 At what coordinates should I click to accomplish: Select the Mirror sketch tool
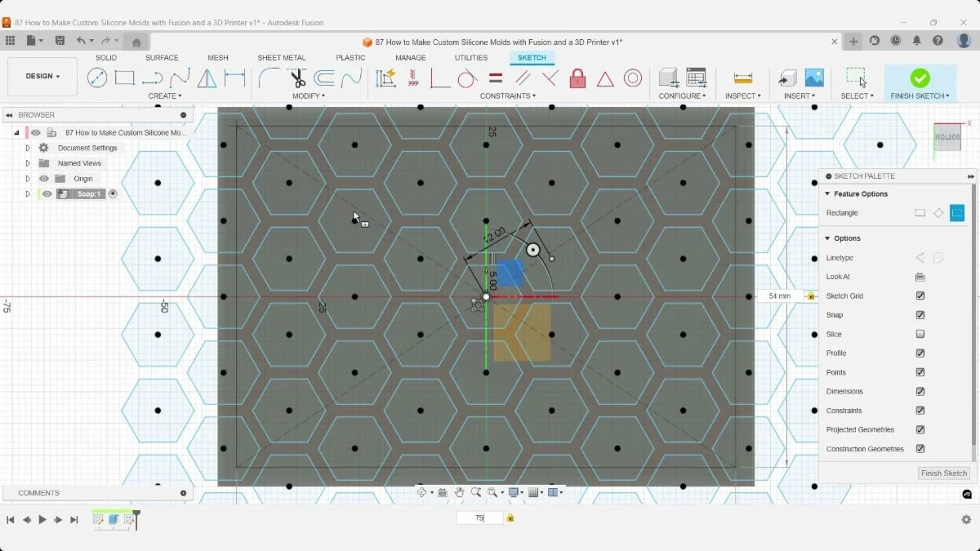[207, 78]
